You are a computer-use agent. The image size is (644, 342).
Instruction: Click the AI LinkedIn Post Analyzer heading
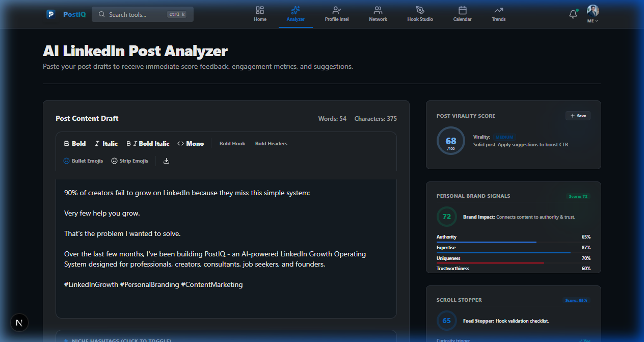pyautogui.click(x=135, y=51)
